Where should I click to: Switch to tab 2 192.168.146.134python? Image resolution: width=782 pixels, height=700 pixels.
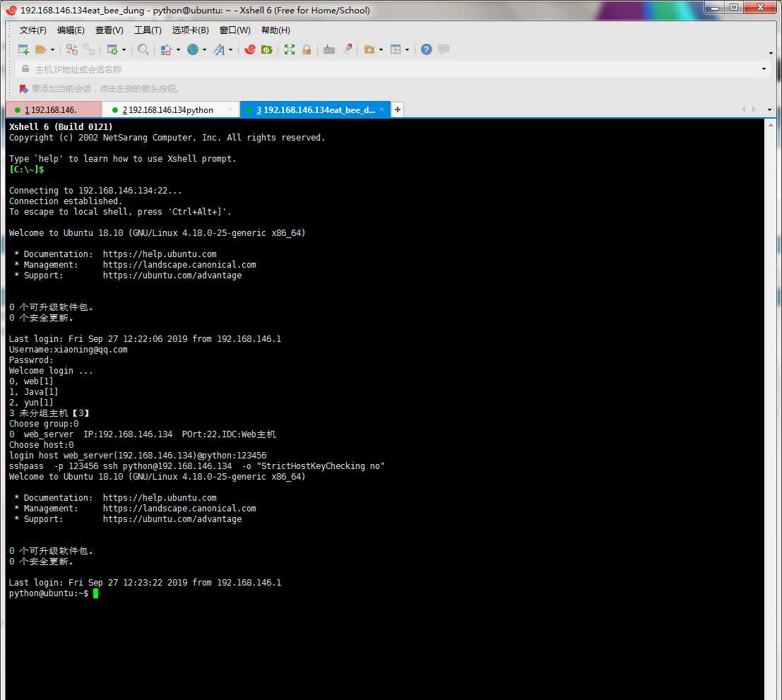point(169,109)
